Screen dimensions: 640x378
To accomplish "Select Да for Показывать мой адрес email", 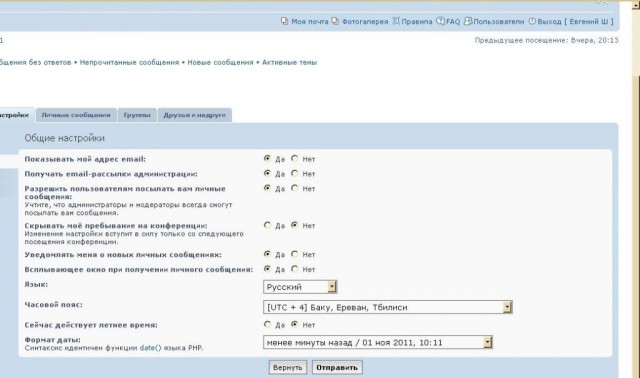I will coord(267,158).
